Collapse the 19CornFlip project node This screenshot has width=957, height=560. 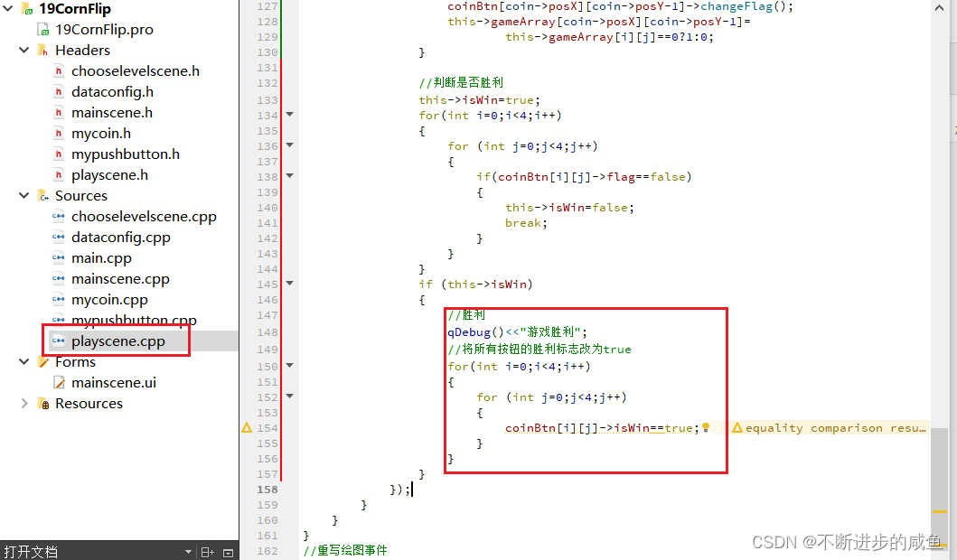click(8, 8)
